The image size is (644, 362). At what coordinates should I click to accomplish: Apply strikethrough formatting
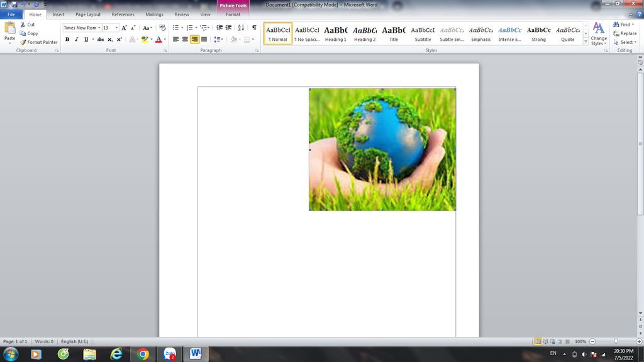pyautogui.click(x=100, y=40)
